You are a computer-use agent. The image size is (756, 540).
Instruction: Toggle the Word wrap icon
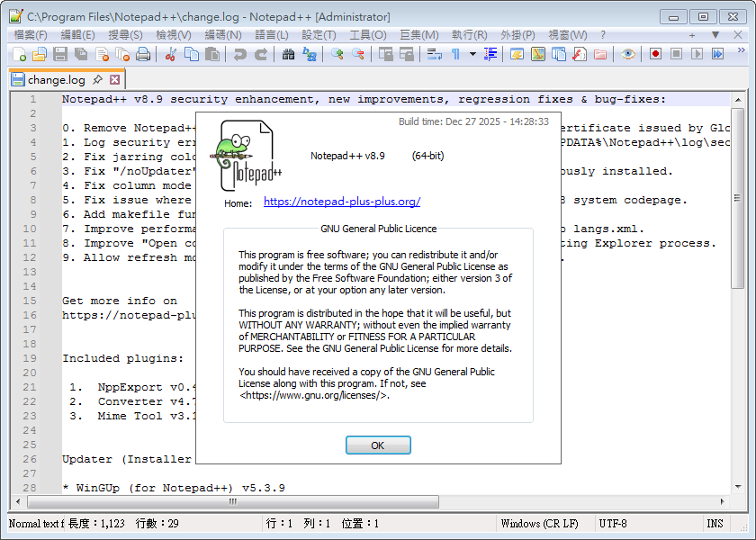click(435, 54)
